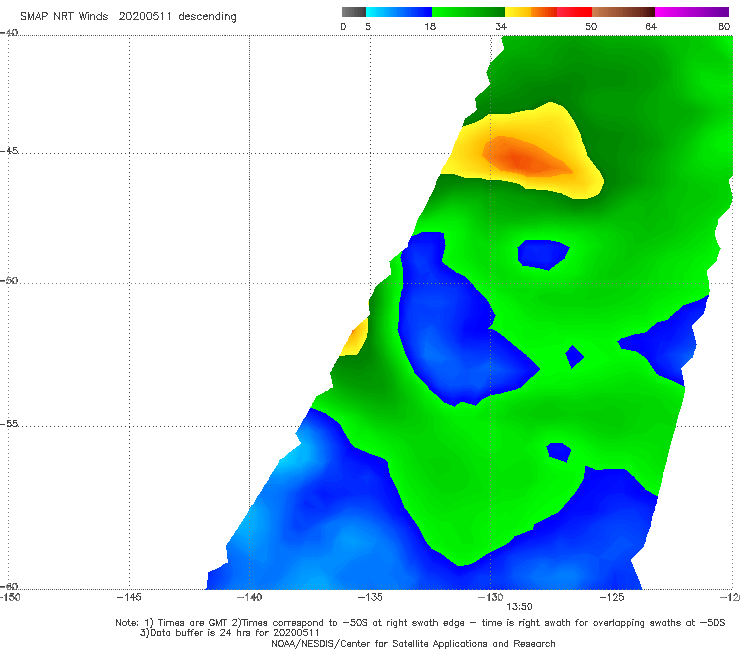Screen dimensions: 740x650
Task: Pick the cyan-to-blue segment of the color bar
Action: (x=399, y=12)
